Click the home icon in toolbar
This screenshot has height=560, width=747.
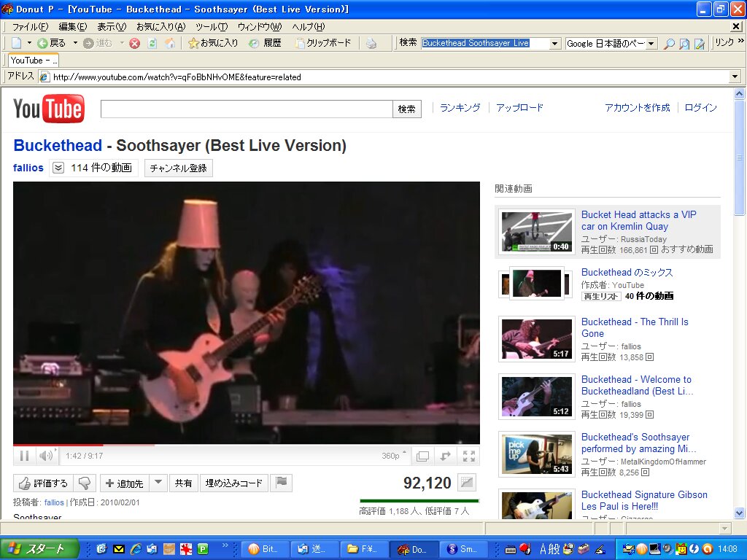coord(169,43)
